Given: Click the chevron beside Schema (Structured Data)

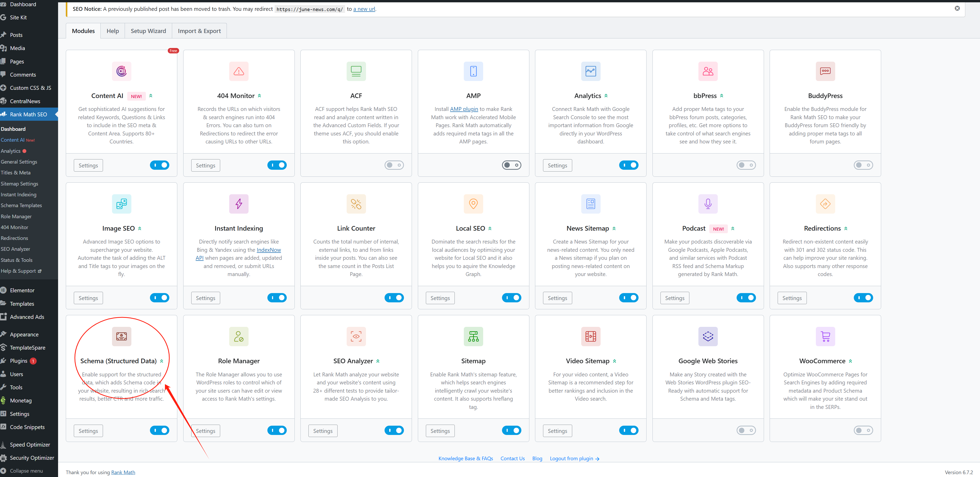Looking at the screenshot, I should (x=162, y=361).
